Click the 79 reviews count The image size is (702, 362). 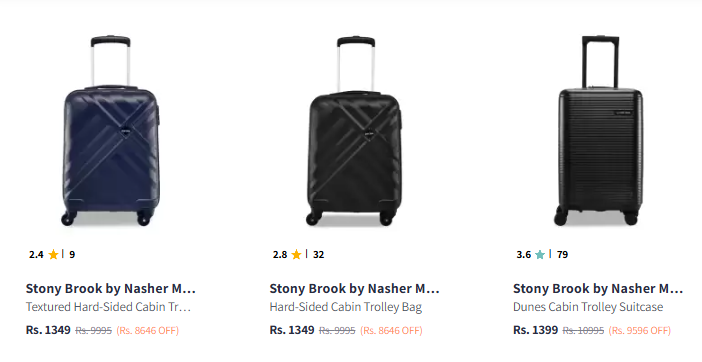[562, 255]
